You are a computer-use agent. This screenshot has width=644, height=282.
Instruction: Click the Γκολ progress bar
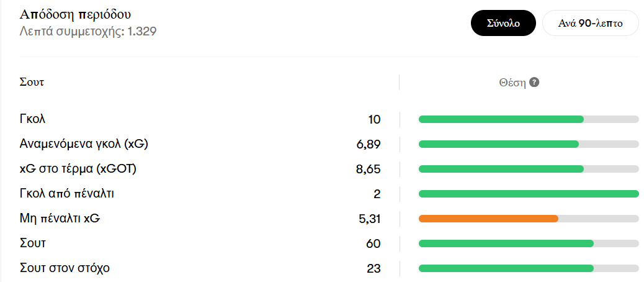coord(529,120)
